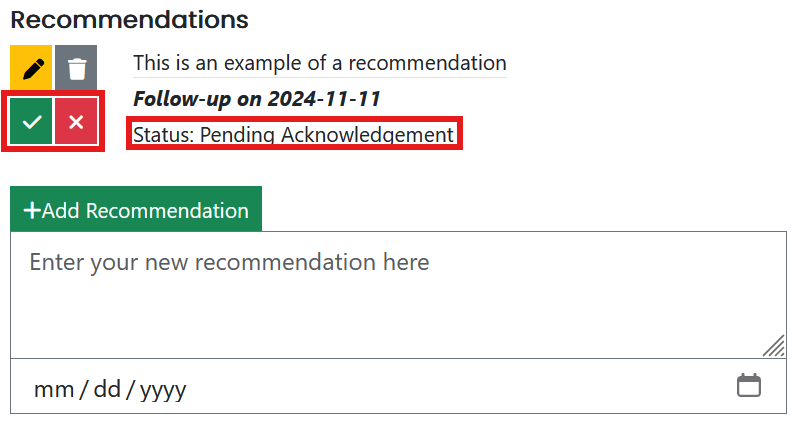Open the calendar date picker icon
The height and width of the screenshot is (439, 806).
(x=748, y=386)
